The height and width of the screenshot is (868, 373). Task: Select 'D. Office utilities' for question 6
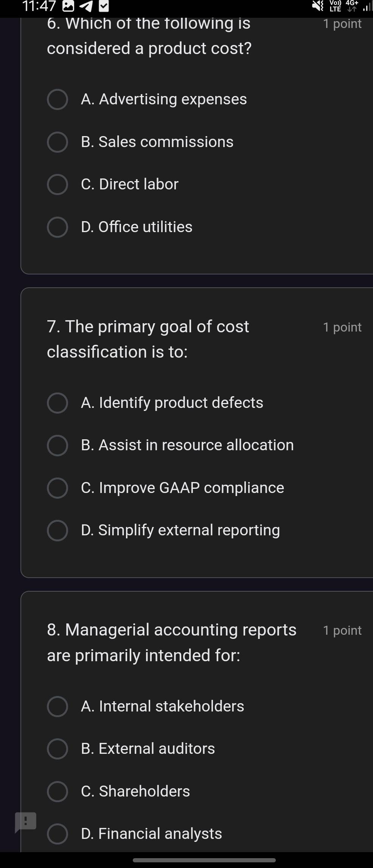coord(58,227)
